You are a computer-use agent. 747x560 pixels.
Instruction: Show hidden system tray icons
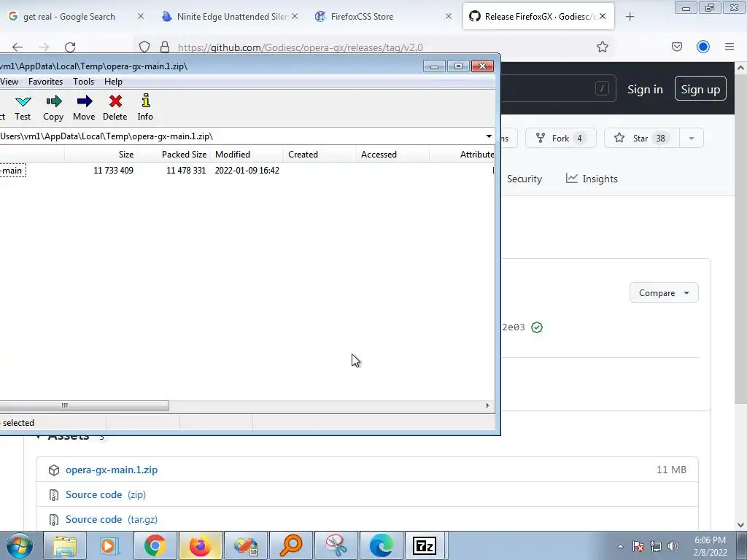(x=620, y=546)
